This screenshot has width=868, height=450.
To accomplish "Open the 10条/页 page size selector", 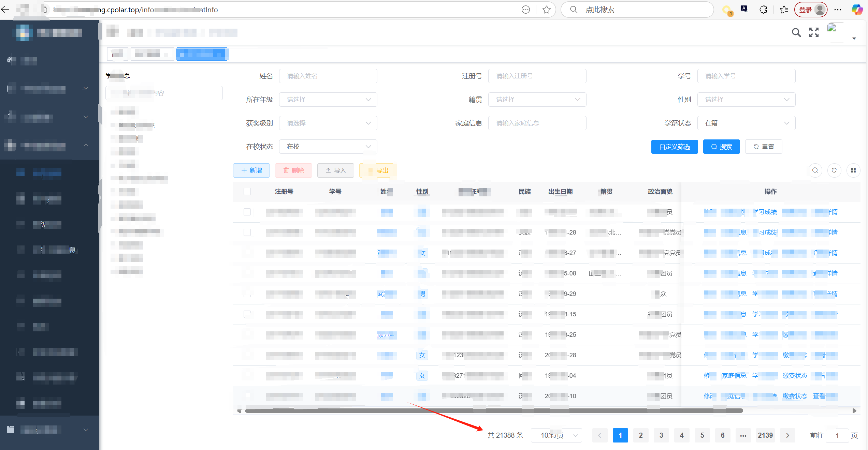I will 556,435.
